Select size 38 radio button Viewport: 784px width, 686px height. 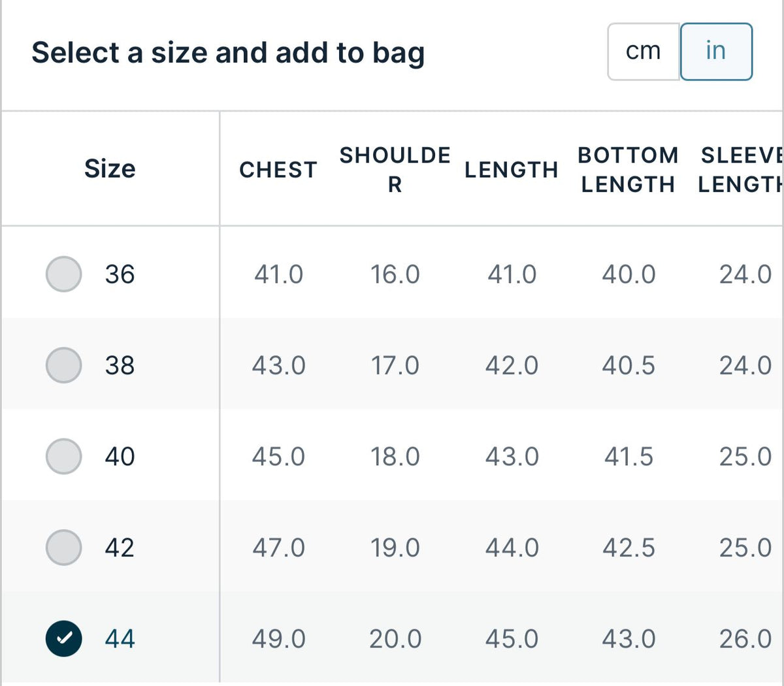(x=63, y=365)
